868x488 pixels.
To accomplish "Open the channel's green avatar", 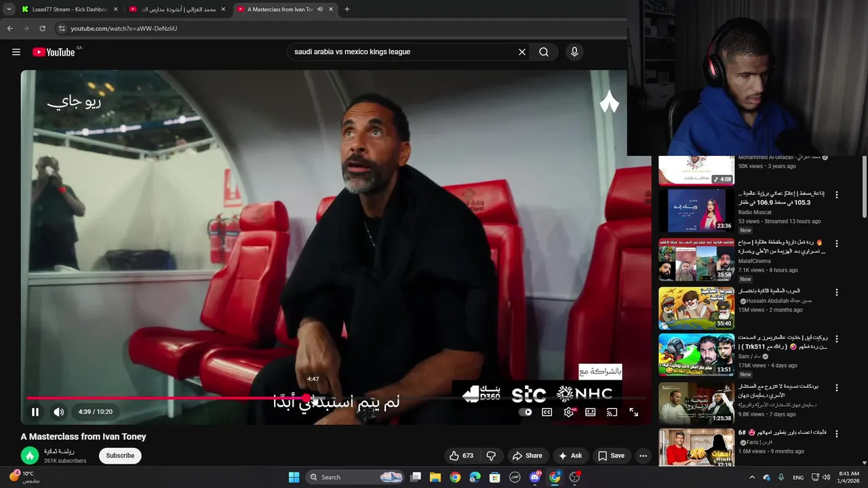I will (x=29, y=455).
